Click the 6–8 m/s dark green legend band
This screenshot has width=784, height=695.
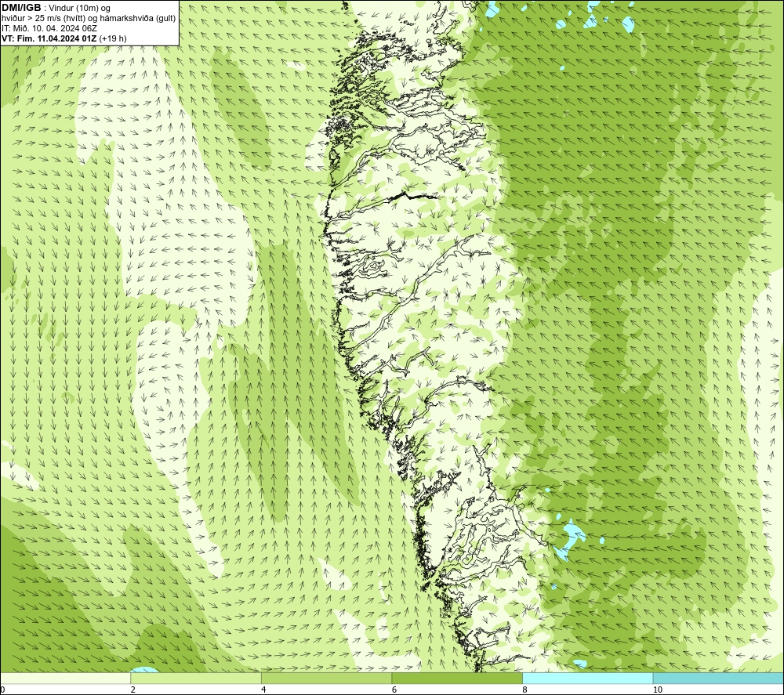457,678
